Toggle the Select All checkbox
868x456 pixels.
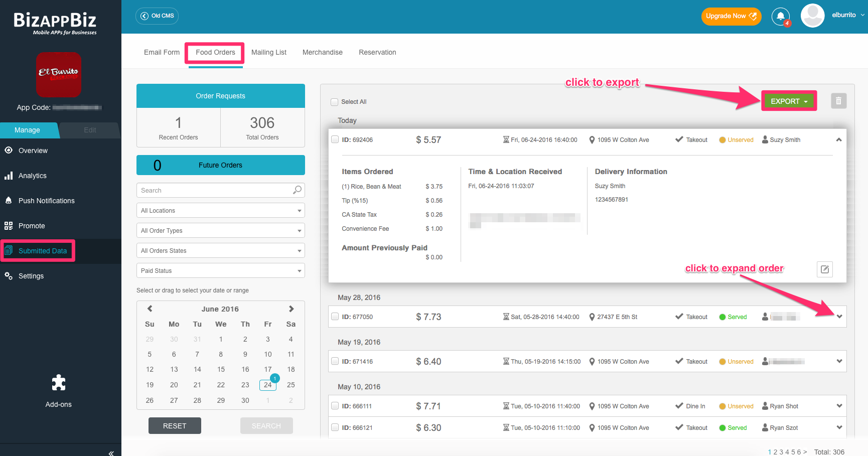pyautogui.click(x=335, y=102)
